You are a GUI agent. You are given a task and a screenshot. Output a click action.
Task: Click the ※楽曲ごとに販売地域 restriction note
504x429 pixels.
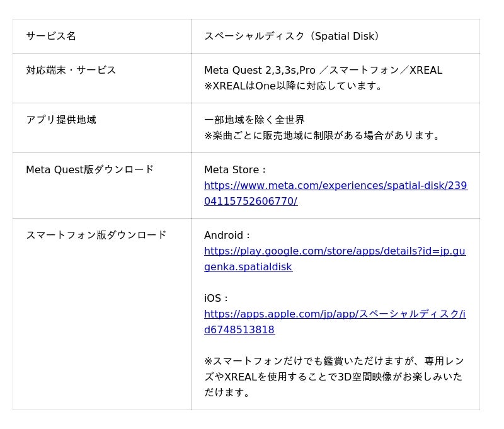[323, 135]
